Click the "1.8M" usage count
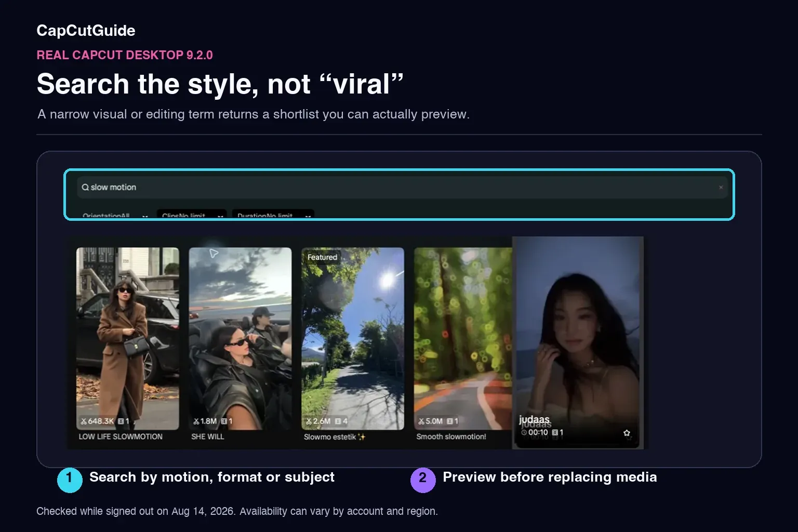This screenshot has height=532, width=798. [x=209, y=421]
